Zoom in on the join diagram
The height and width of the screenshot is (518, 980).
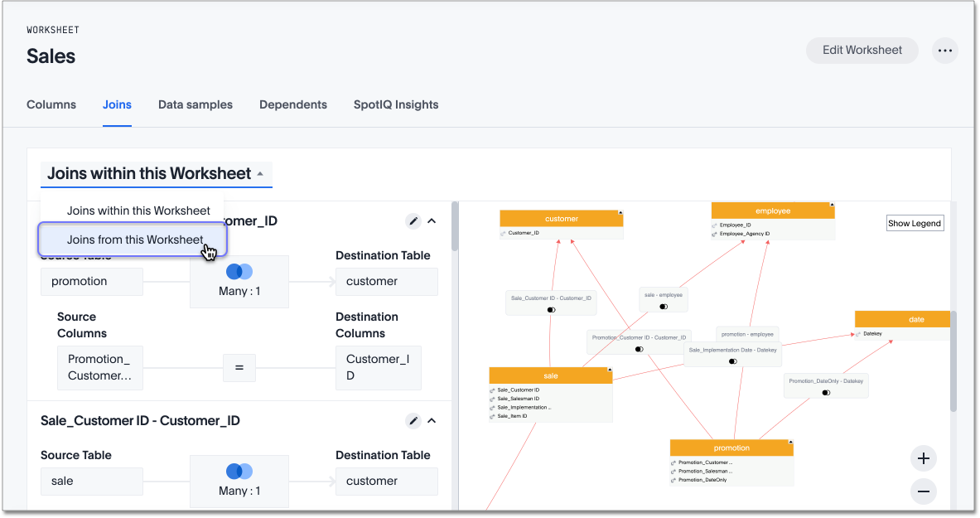pos(924,458)
